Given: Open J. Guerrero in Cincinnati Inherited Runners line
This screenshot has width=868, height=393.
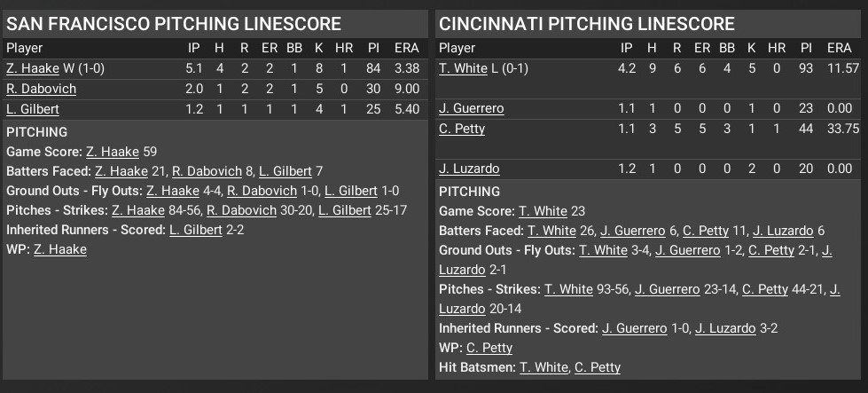Looking at the screenshot, I should [634, 328].
